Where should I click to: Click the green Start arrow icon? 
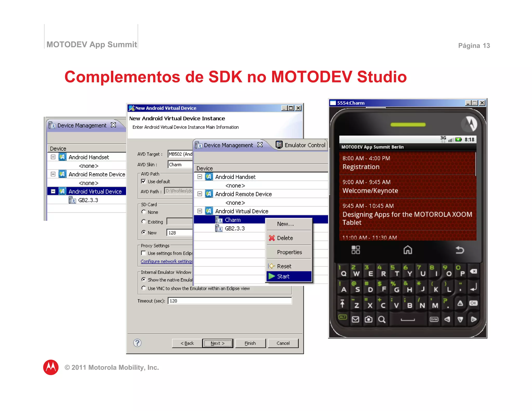[x=272, y=276]
